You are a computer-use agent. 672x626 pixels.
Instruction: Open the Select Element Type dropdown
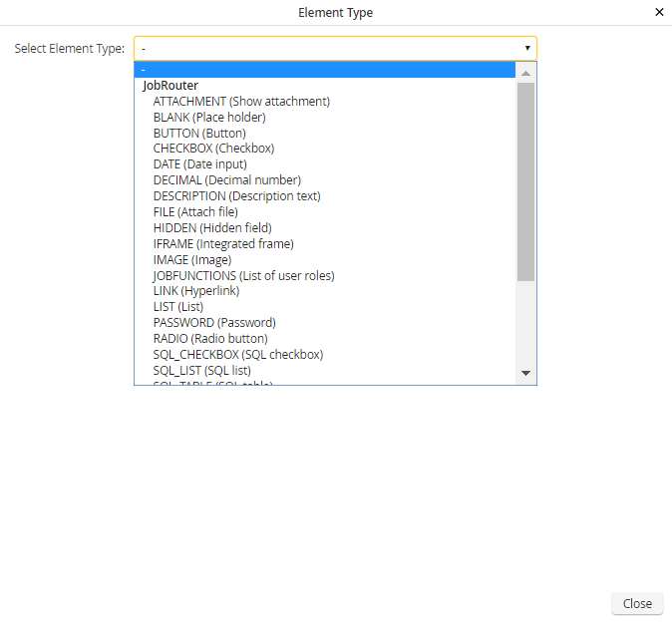tap(335, 49)
